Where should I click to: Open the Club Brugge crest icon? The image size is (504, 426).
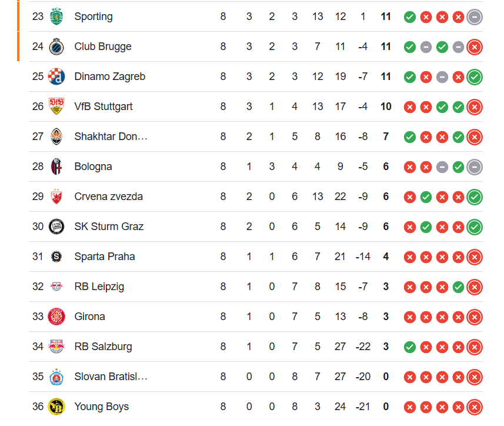[x=56, y=46]
